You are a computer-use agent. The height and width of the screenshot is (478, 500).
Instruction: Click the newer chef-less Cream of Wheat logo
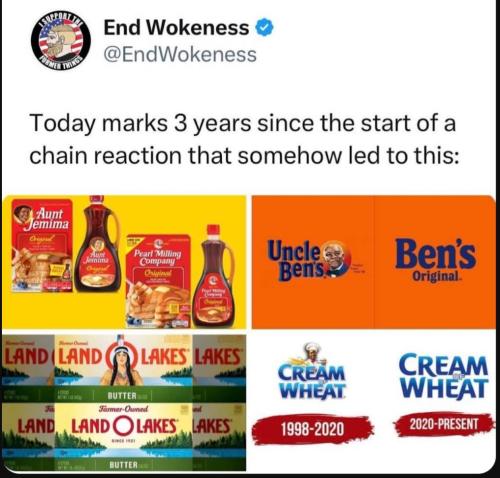[x=444, y=377]
